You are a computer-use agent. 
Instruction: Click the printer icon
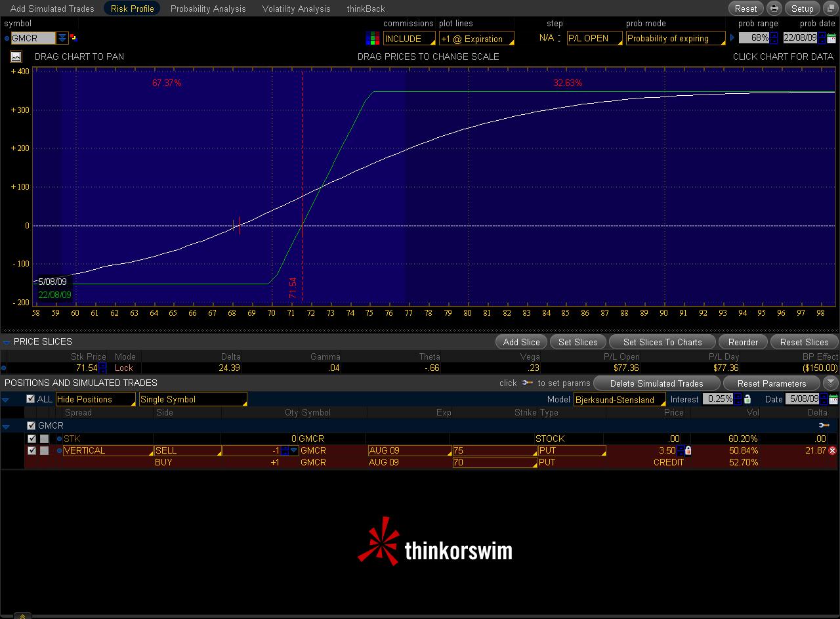(x=774, y=9)
